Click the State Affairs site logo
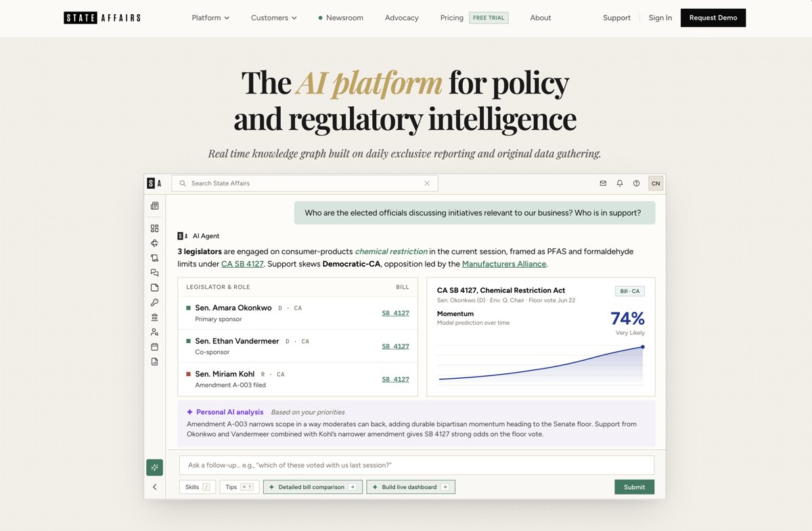This screenshot has width=812, height=531. pos(102,18)
